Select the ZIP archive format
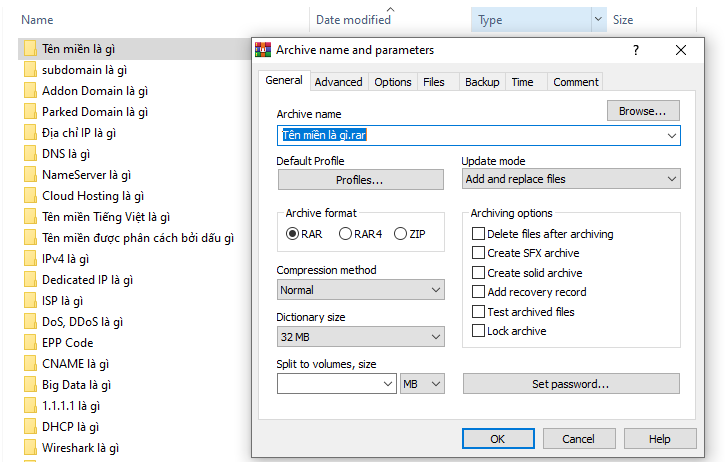Image resolution: width=725 pixels, height=462 pixels. tap(401, 234)
